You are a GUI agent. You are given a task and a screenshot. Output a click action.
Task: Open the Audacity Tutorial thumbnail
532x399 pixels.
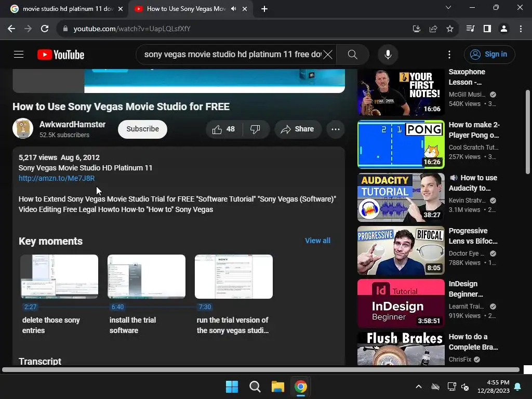pos(401,197)
